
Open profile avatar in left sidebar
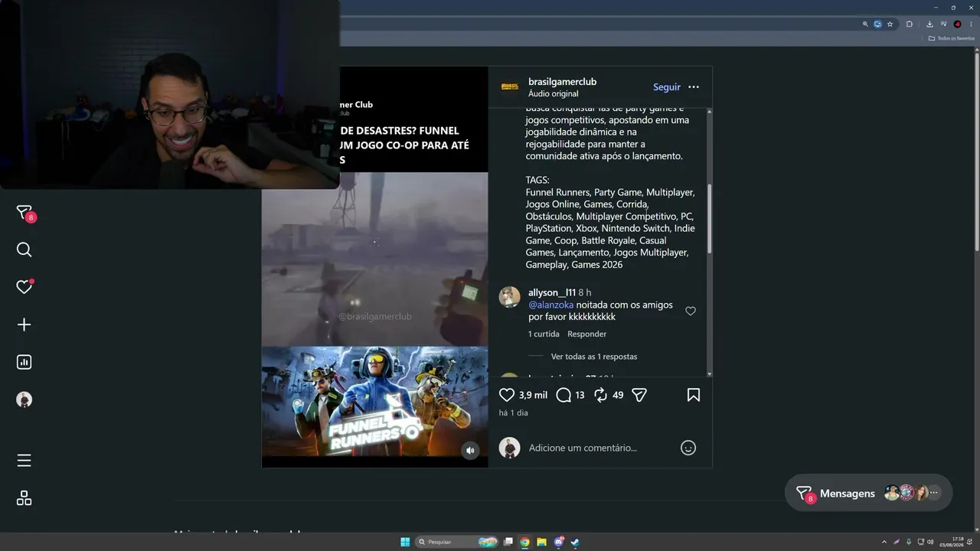click(24, 399)
